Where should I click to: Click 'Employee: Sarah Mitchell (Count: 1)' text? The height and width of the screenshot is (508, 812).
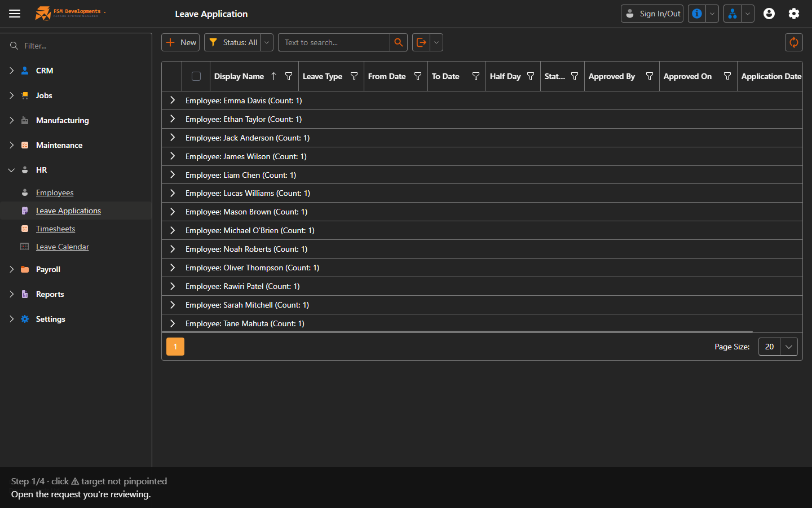(247, 305)
